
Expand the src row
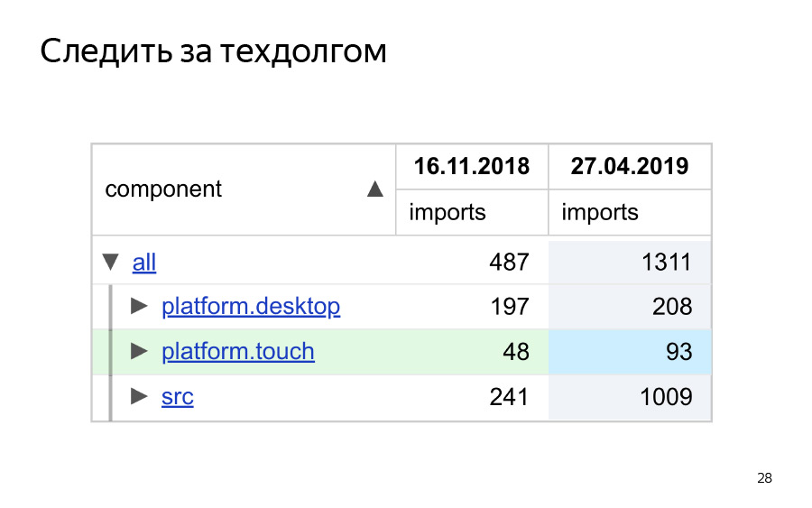tap(139, 395)
